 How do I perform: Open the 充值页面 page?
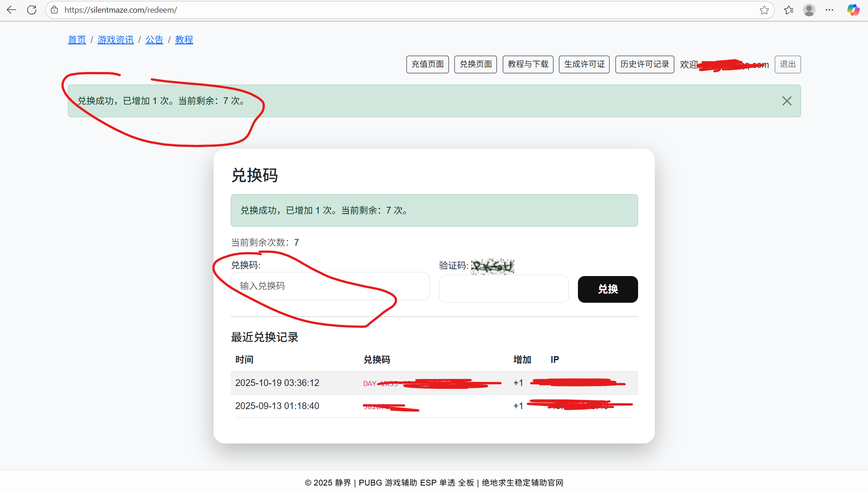tap(427, 64)
